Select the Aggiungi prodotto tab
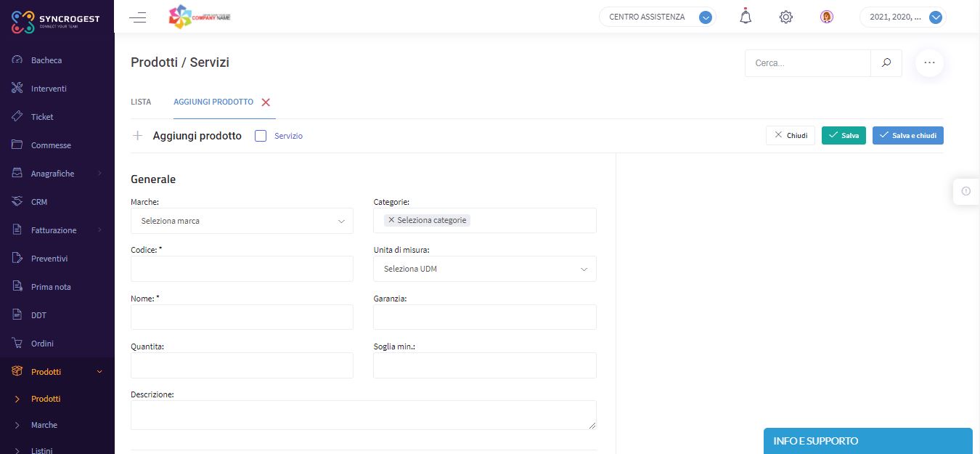 (x=213, y=102)
